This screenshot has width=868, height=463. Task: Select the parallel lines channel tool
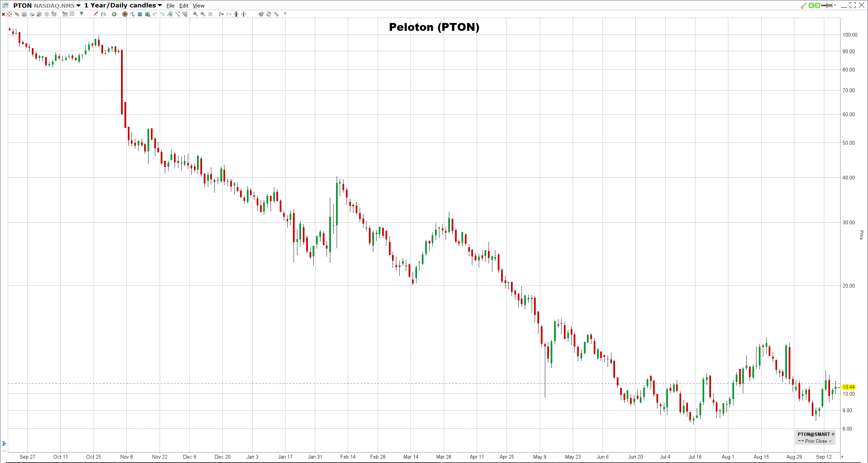184,14
